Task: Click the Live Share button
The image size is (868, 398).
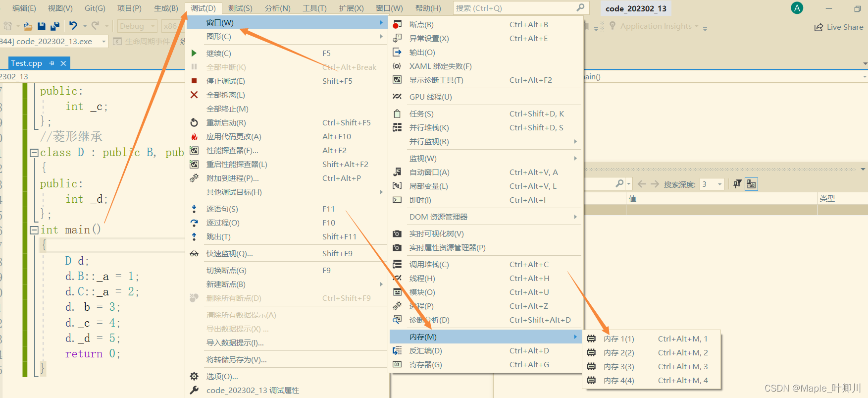Action: tap(839, 27)
